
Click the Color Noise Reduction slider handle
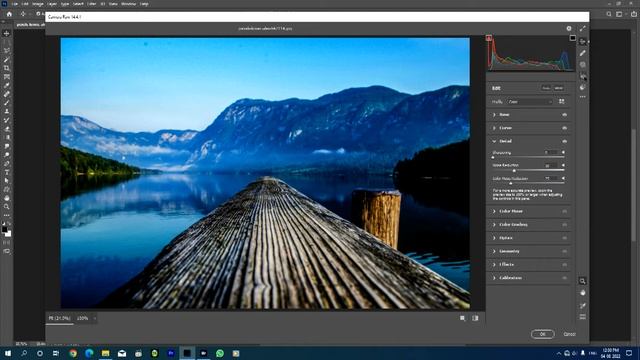[x=511, y=183]
